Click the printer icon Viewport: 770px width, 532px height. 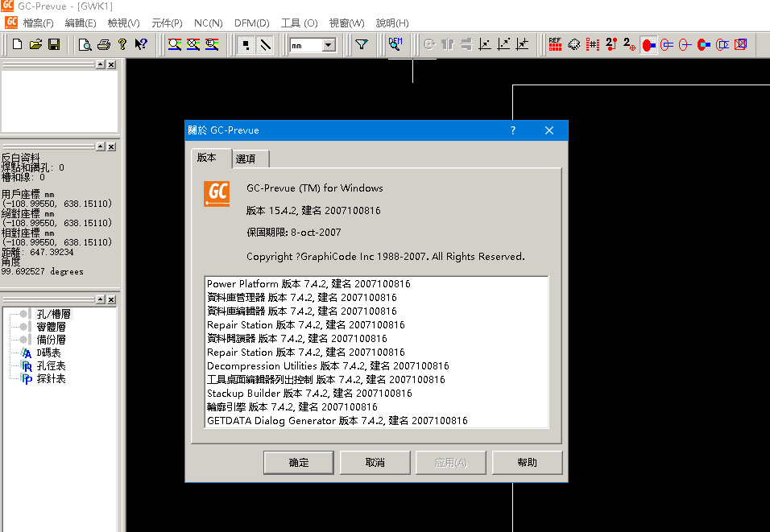(x=104, y=44)
